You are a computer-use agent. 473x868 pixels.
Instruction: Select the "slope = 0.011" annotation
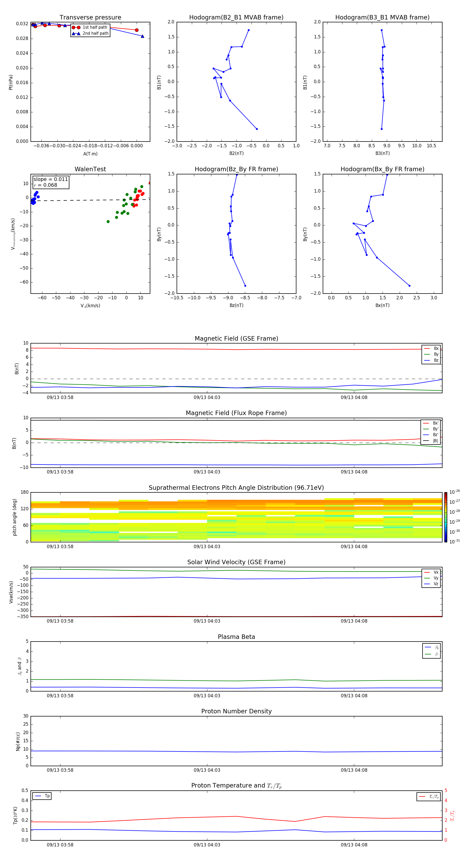pyautogui.click(x=50, y=179)
